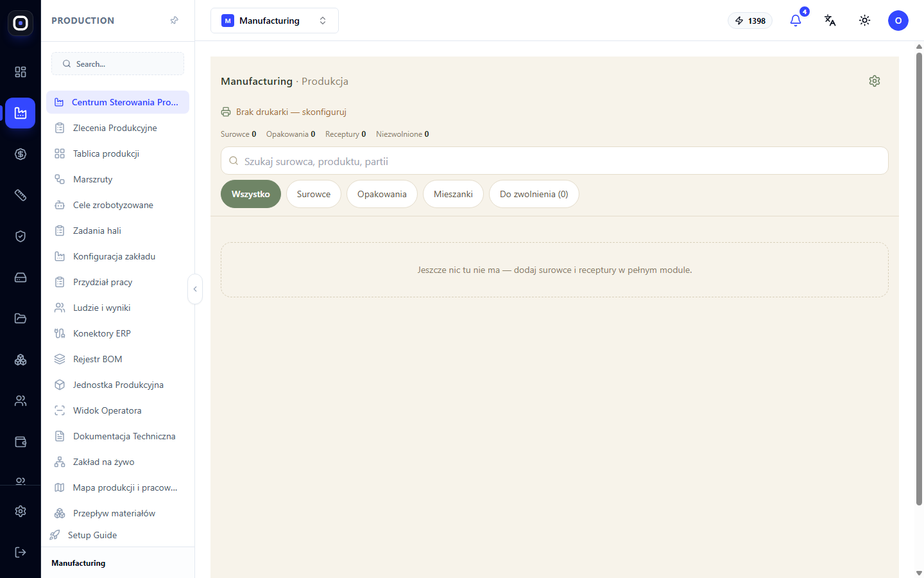This screenshot has width=924, height=578.
Task: Open production settings gear icon
Action: [x=875, y=81]
